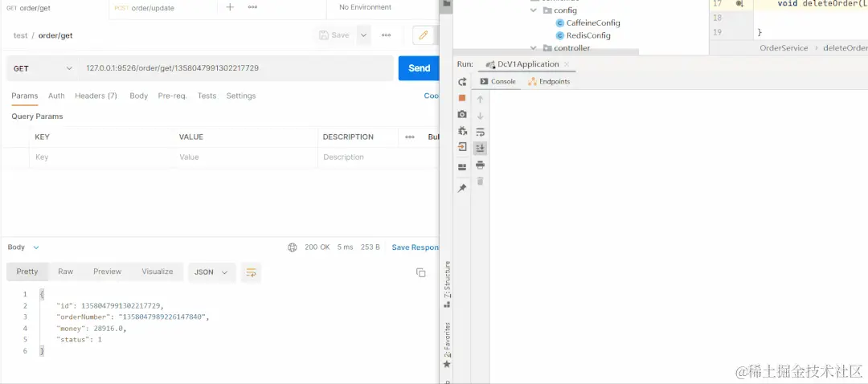Image resolution: width=868 pixels, height=384 pixels.
Task: Select the Auth tab
Action: pyautogui.click(x=56, y=96)
